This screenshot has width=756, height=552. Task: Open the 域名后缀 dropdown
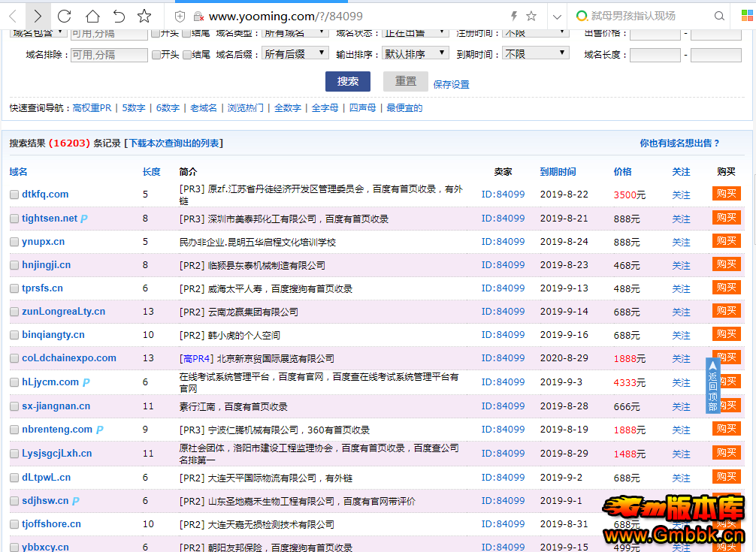(295, 53)
